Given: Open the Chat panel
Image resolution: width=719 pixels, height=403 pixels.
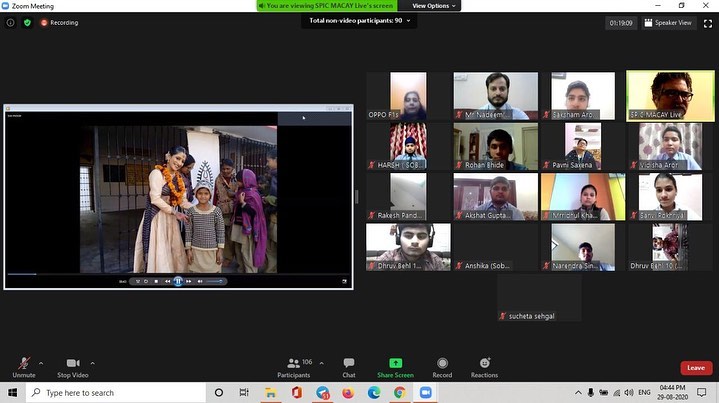Looking at the screenshot, I should [348, 364].
